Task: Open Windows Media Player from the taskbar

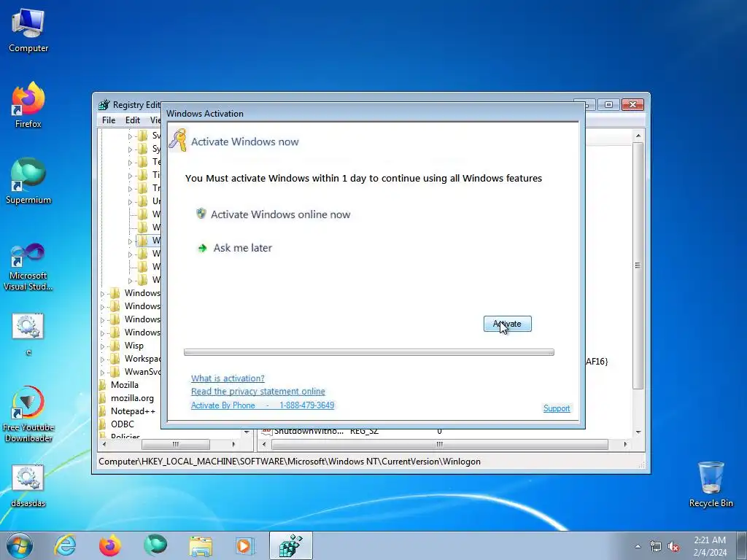Action: pyautogui.click(x=246, y=545)
